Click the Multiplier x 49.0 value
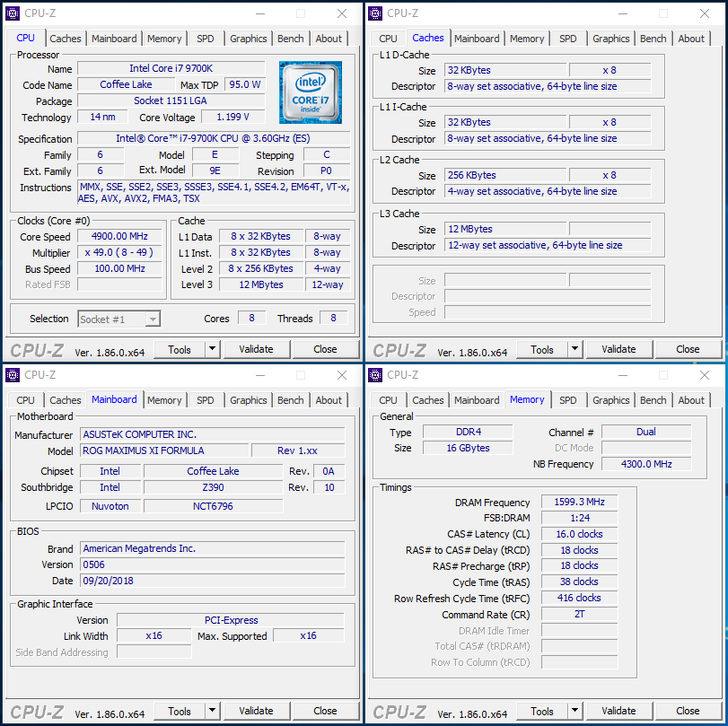This screenshot has height=726, width=728. [119, 252]
